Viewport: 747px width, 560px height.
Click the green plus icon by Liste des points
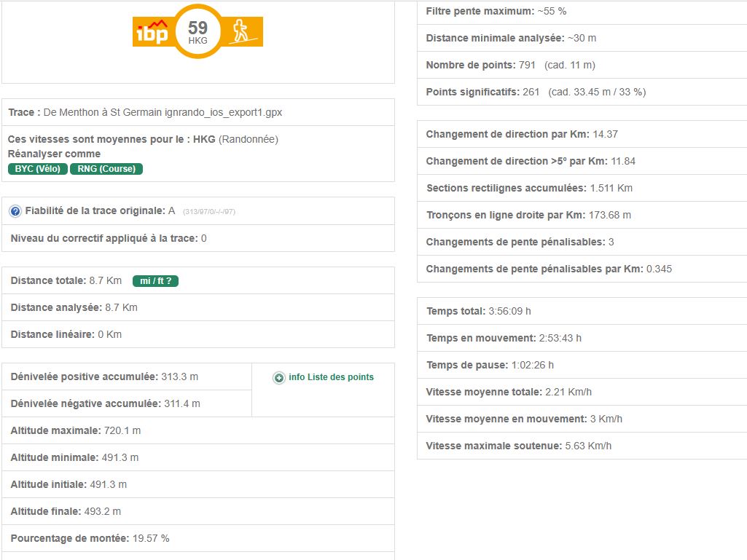(279, 378)
